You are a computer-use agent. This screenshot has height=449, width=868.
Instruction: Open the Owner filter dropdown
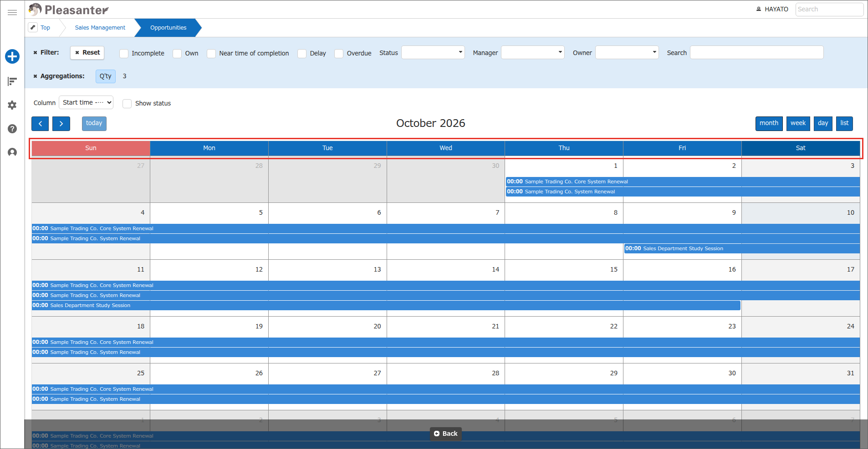627,52
